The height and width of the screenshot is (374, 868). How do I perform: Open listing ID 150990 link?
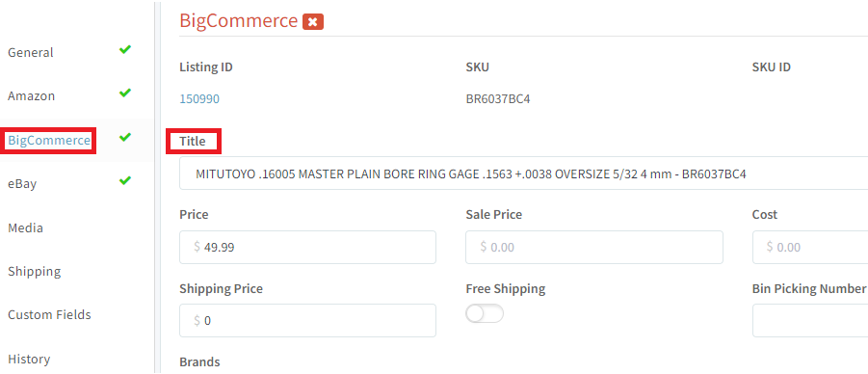pyautogui.click(x=199, y=99)
